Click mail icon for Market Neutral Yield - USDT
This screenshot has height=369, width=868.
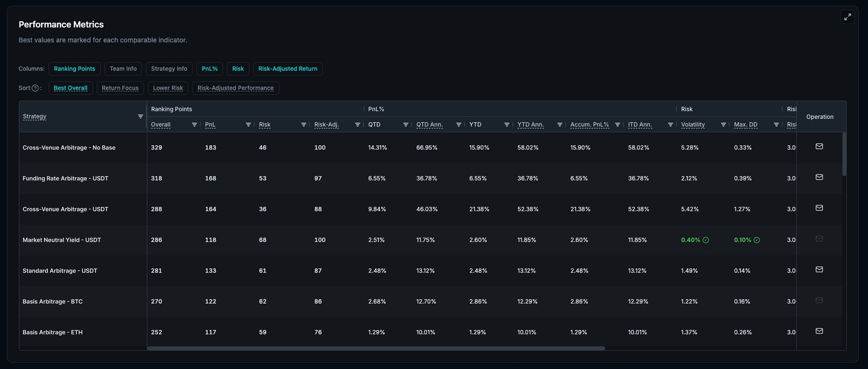(819, 239)
